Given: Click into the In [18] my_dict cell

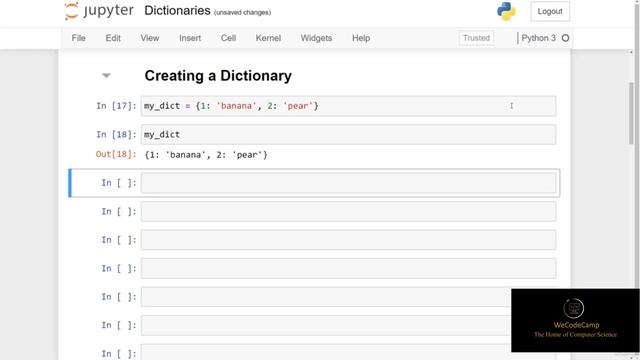Looking at the screenshot, I should (348, 135).
